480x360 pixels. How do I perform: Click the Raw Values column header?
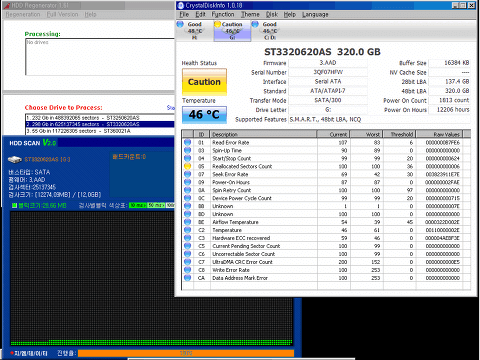tap(440, 134)
